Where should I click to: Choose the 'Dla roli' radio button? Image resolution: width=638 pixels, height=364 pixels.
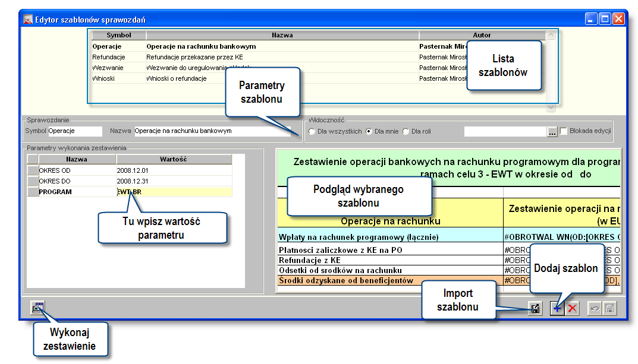pos(406,131)
